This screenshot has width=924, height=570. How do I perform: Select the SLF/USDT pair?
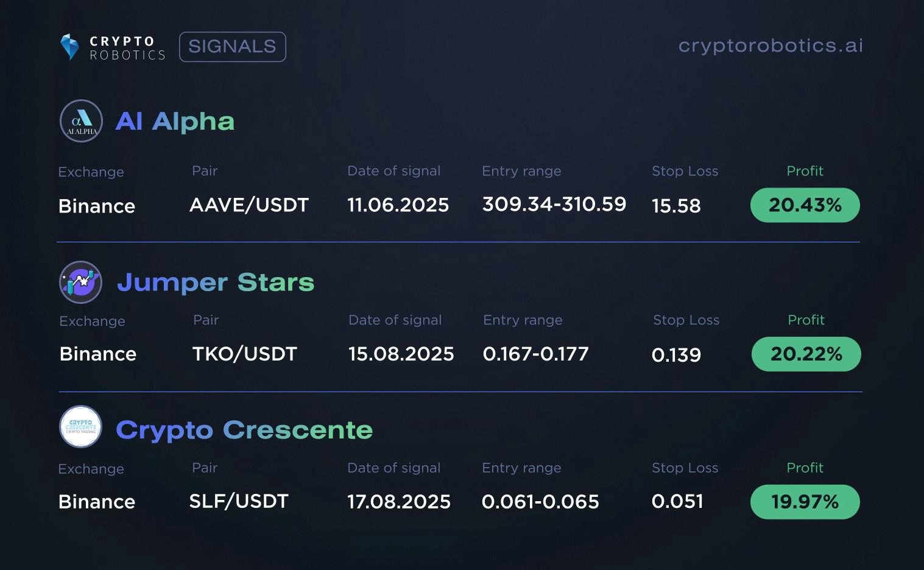[x=239, y=501]
